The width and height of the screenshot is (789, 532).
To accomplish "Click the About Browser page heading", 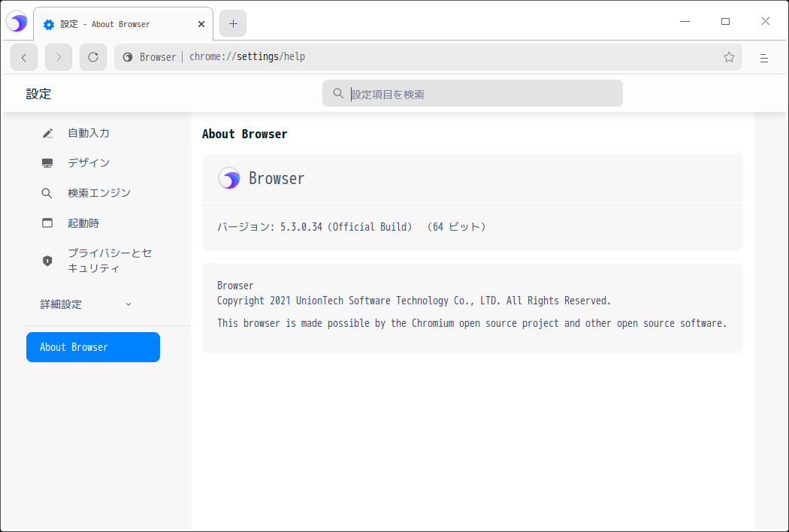I will 244,134.
